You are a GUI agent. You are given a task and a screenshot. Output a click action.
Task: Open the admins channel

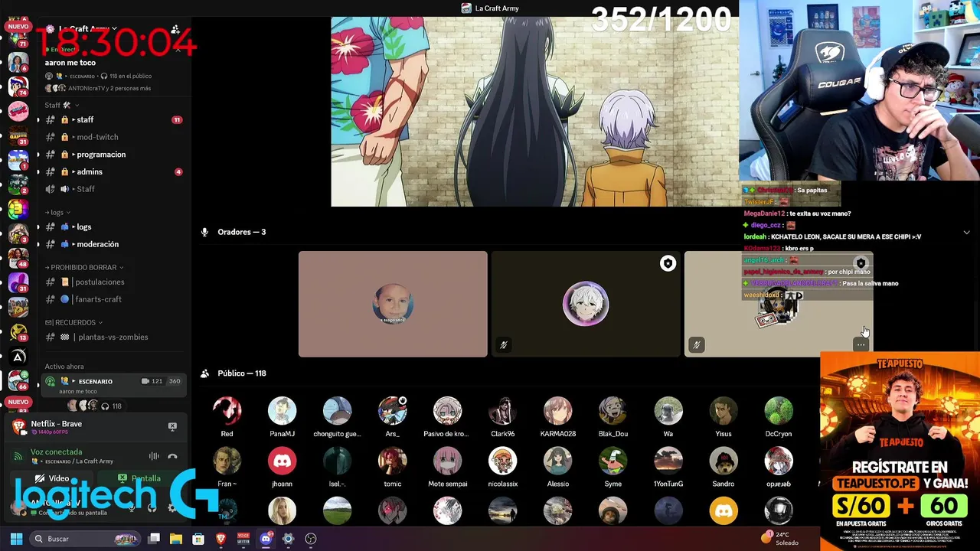[x=113, y=172]
